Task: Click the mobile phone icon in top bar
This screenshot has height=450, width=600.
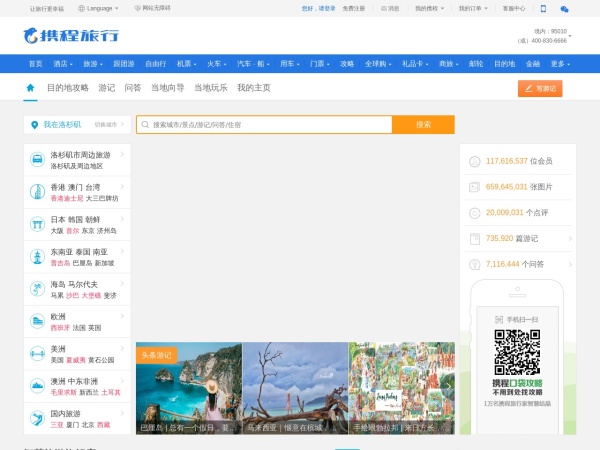Action: pos(543,8)
